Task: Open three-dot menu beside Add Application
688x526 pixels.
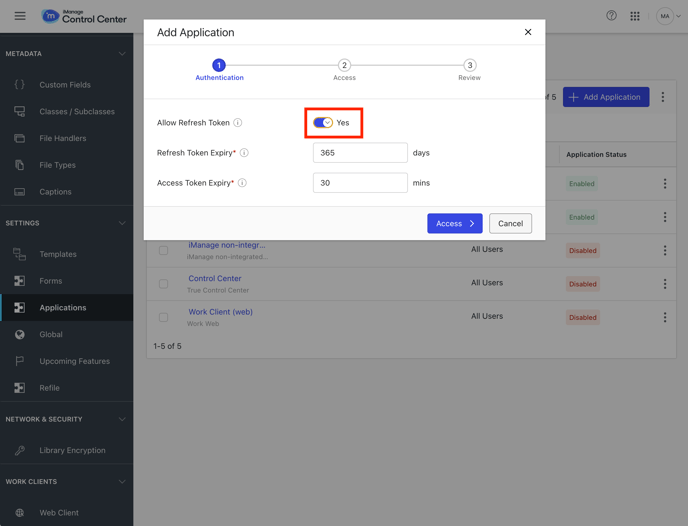Action: pyautogui.click(x=662, y=97)
